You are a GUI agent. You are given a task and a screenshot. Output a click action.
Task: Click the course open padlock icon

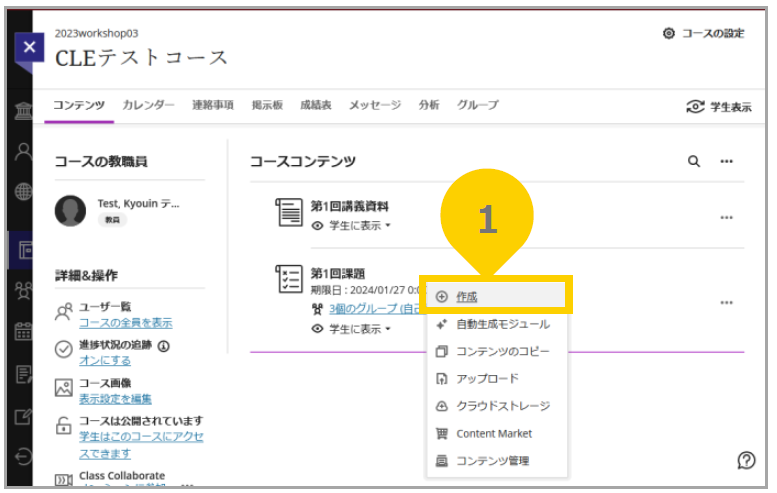(x=63, y=425)
